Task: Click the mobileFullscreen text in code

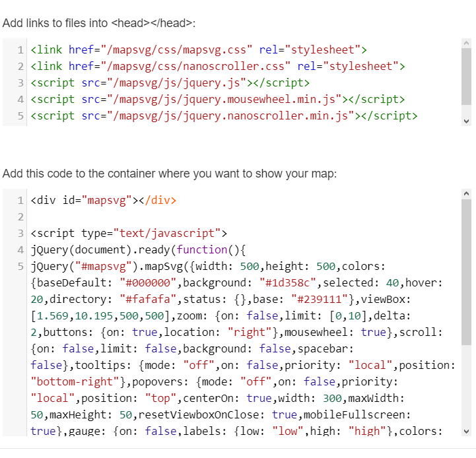Action: (x=355, y=414)
